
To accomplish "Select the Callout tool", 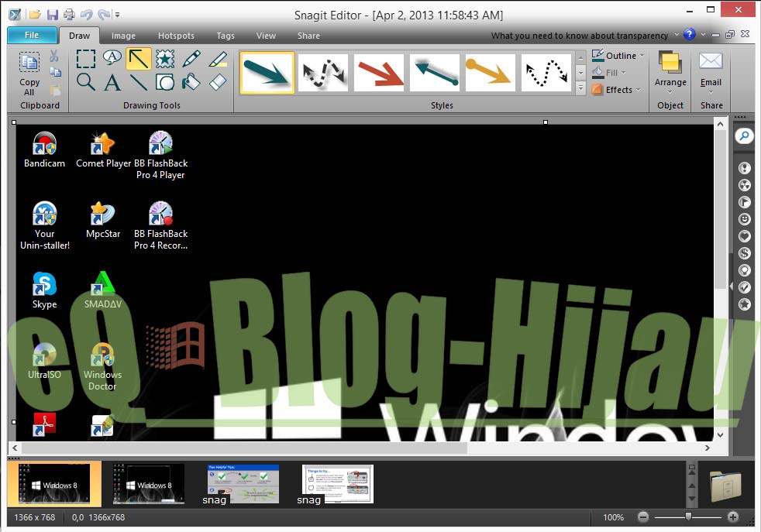I will click(x=112, y=58).
